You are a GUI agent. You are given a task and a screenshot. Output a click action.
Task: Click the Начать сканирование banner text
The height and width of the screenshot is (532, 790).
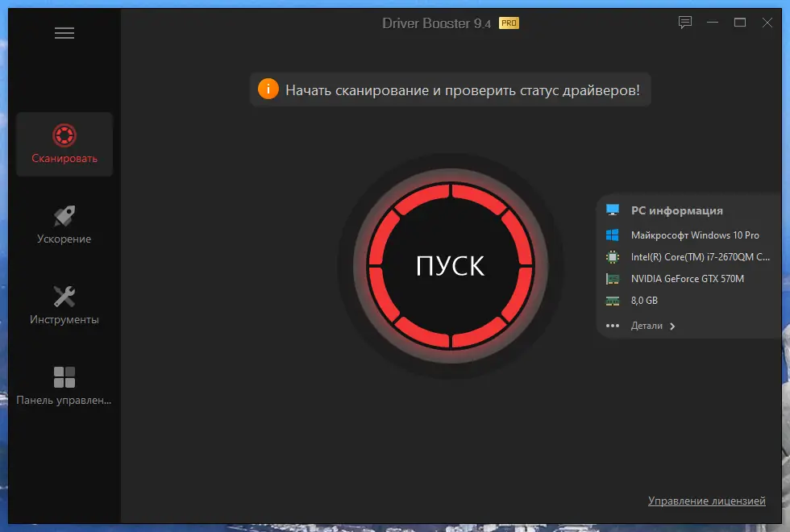coord(463,90)
